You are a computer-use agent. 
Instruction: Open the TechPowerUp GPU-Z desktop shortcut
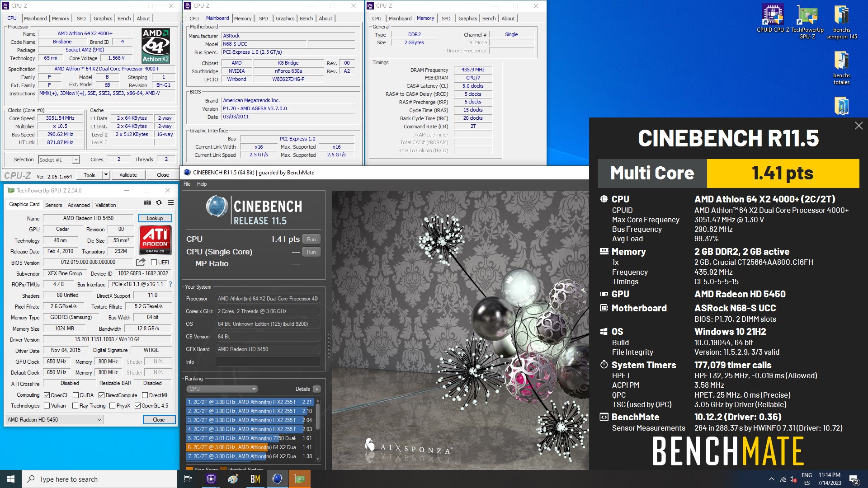807,22
